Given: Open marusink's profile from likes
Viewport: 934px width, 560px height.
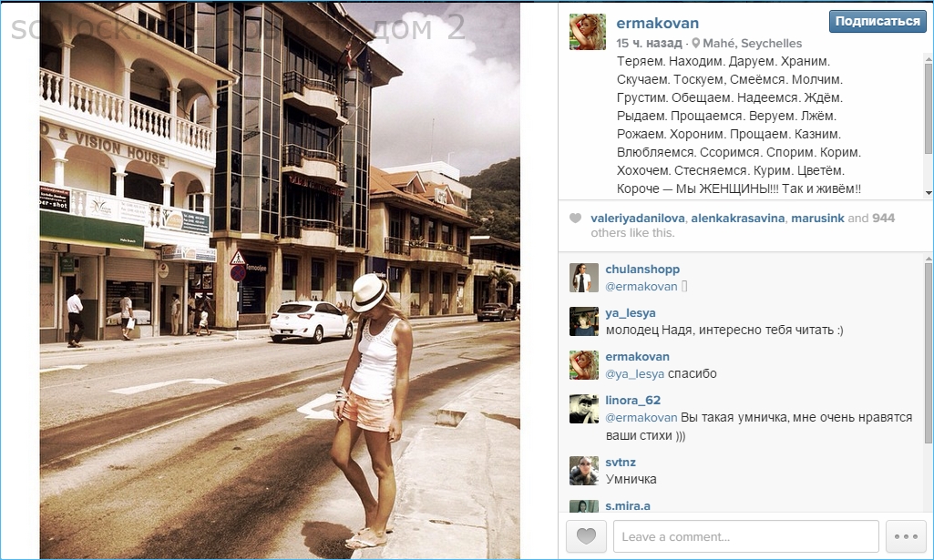Looking at the screenshot, I should tap(817, 219).
